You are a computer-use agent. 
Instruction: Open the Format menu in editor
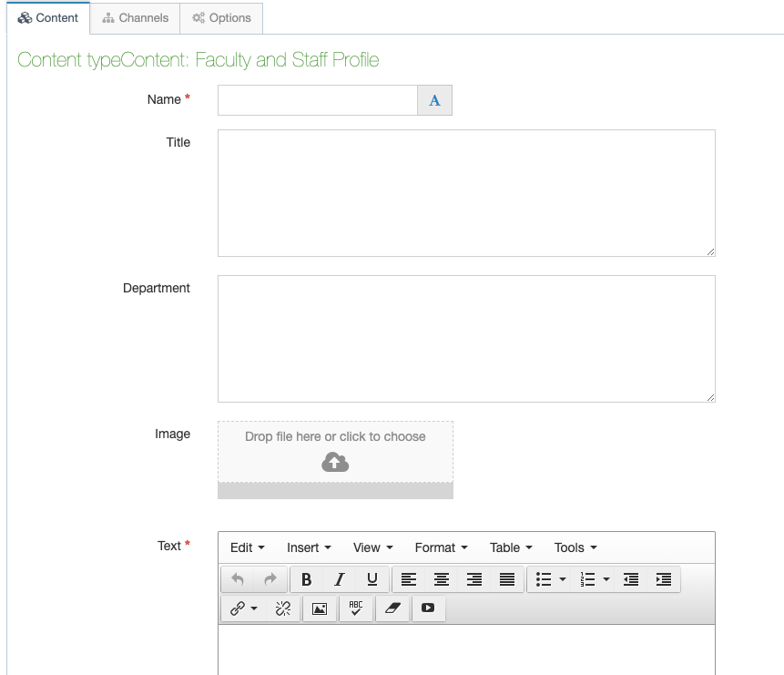pyautogui.click(x=441, y=547)
